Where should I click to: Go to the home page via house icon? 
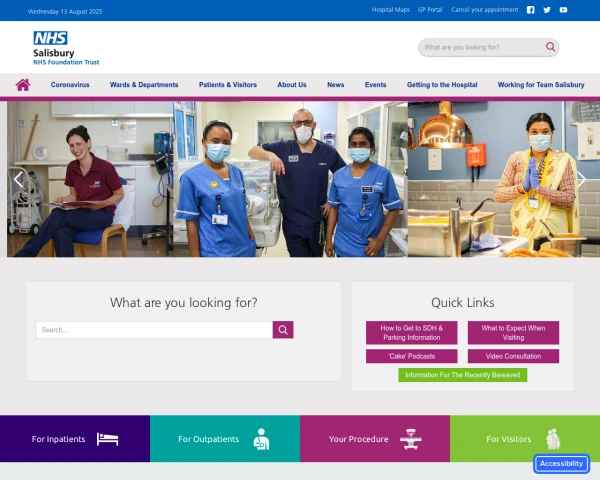pos(23,85)
